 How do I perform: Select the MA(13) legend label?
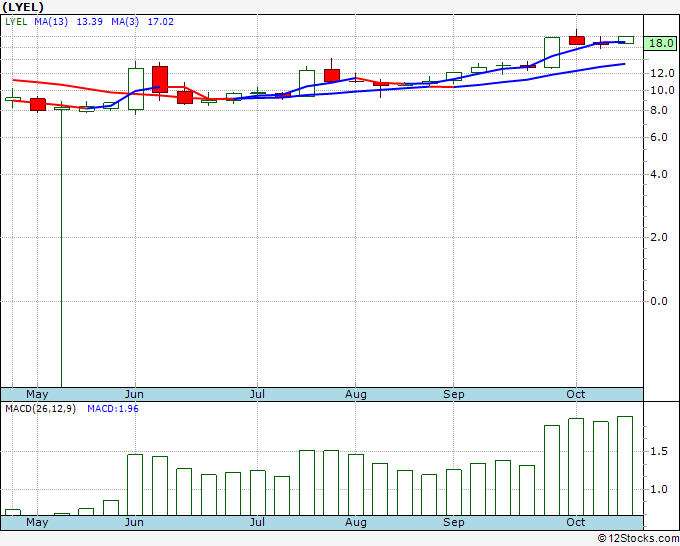click(x=51, y=22)
